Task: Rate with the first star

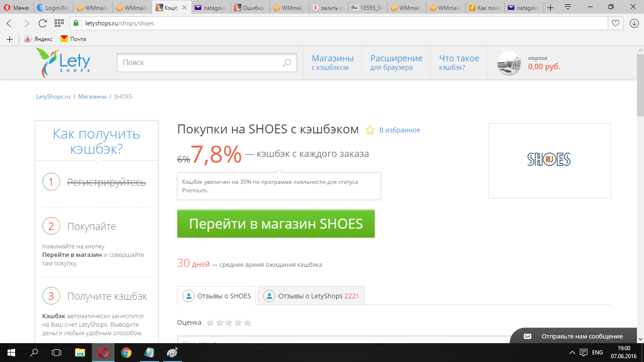Action: [210, 323]
